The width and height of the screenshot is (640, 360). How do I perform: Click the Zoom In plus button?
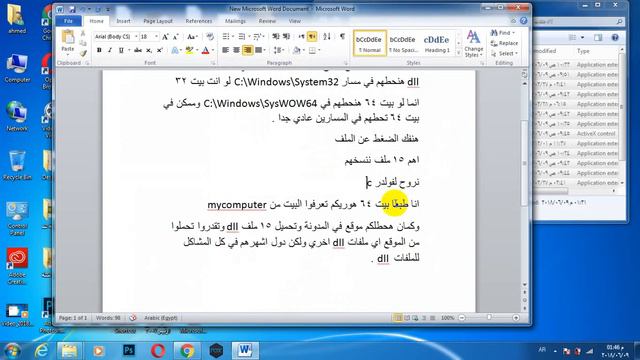516,318
